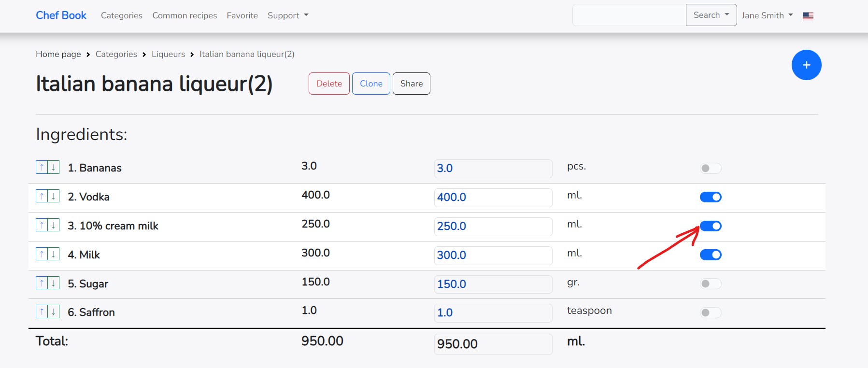Move Milk up one position
Image resolution: width=868 pixels, height=368 pixels.
click(42, 254)
